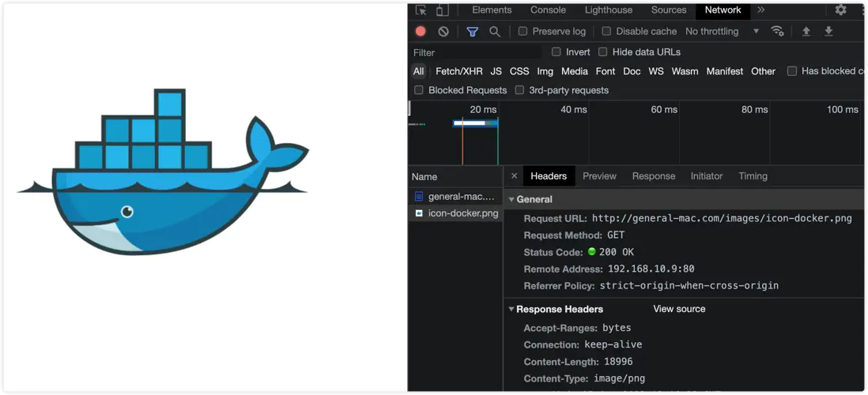Switch to the Sources tab
Image resolution: width=868 pixels, height=395 pixels.
click(669, 10)
